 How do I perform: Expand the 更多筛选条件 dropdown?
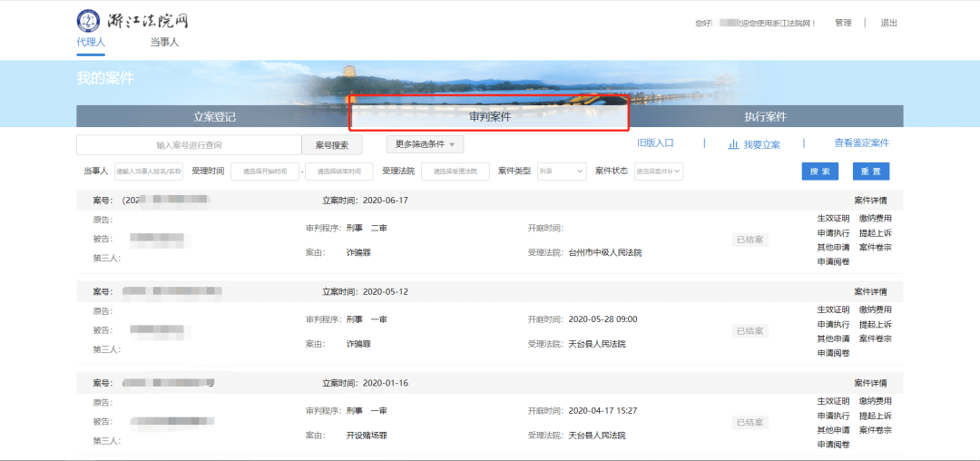425,144
